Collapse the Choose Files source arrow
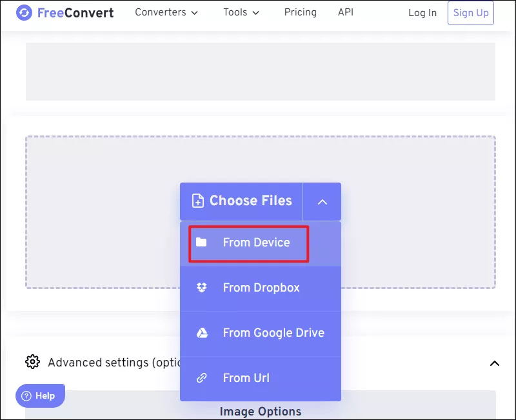Viewport: 516px width, 420px height. [x=322, y=201]
